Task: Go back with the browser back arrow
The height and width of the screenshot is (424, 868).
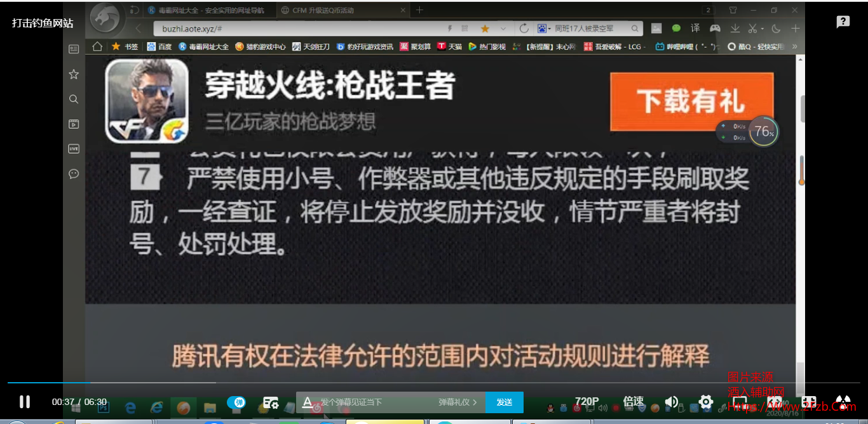Action: 139,29
